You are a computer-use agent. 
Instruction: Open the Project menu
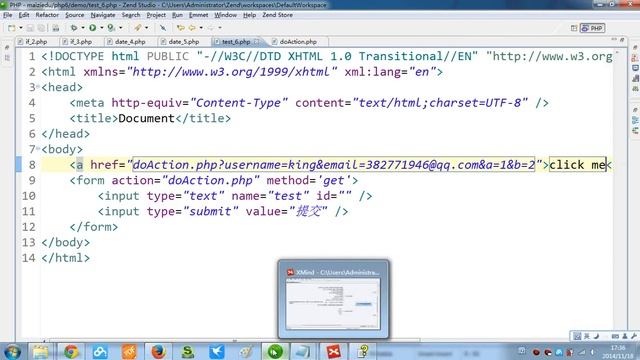point(156,15)
